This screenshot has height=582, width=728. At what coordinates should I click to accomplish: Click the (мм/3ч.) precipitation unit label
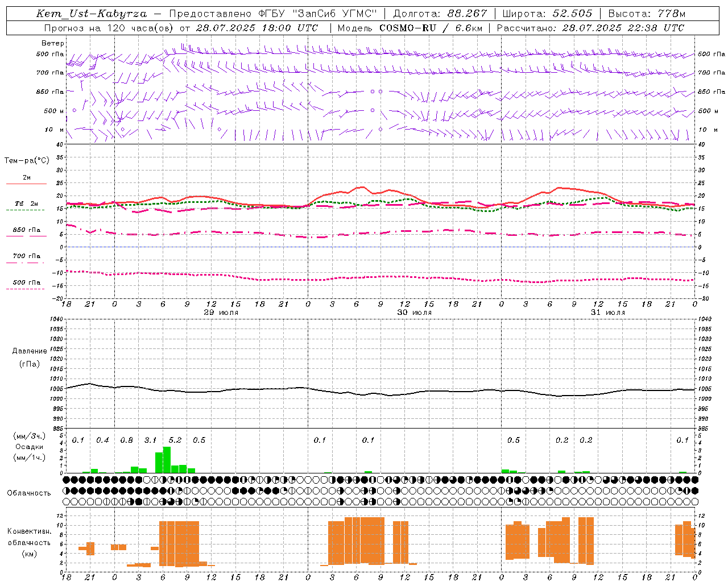point(30,436)
